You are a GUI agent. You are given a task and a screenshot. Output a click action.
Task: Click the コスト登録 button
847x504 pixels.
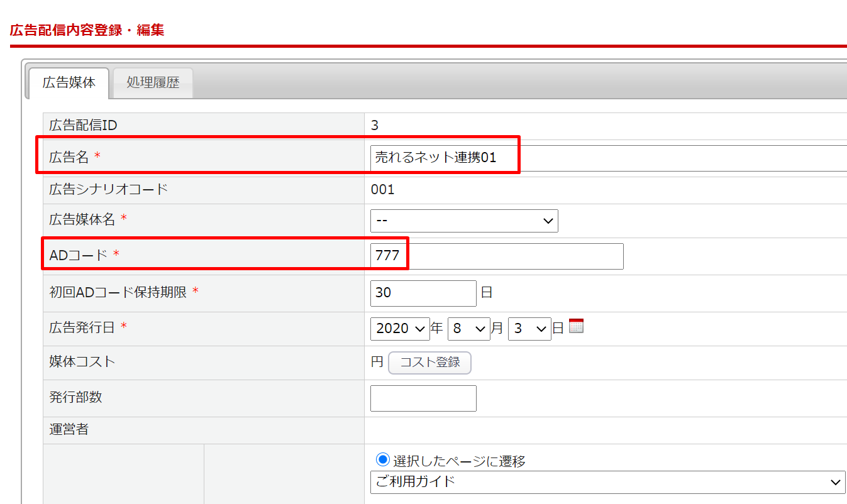click(429, 363)
